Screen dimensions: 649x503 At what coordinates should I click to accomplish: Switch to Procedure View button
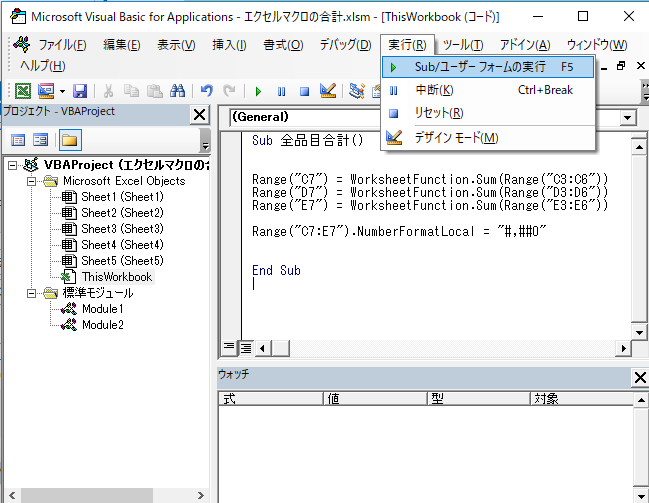229,347
